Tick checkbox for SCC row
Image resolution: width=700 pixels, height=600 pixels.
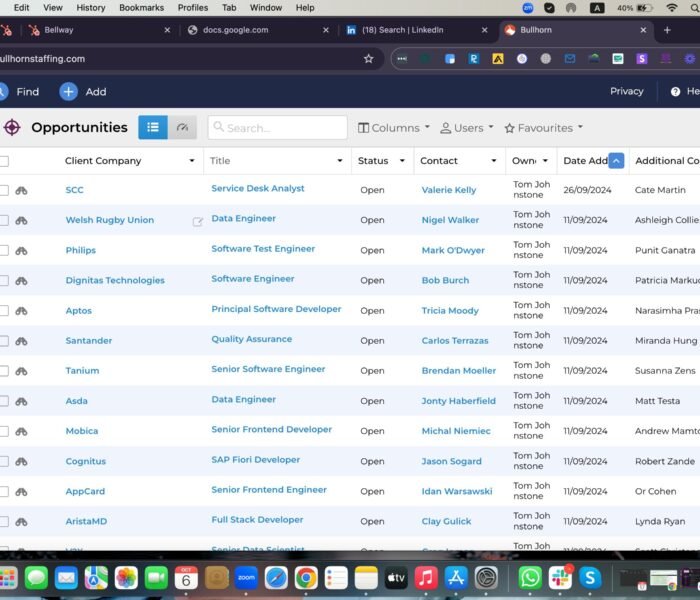tap(4, 191)
